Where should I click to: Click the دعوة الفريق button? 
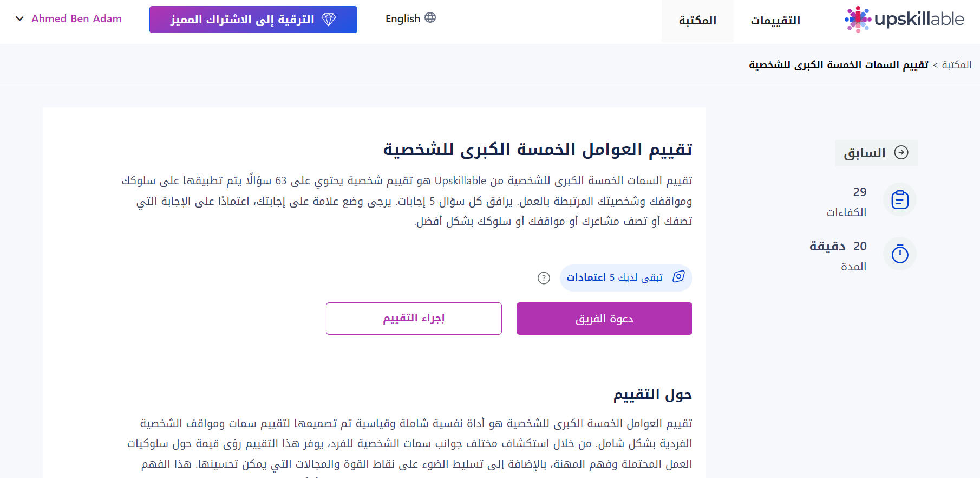tap(604, 319)
